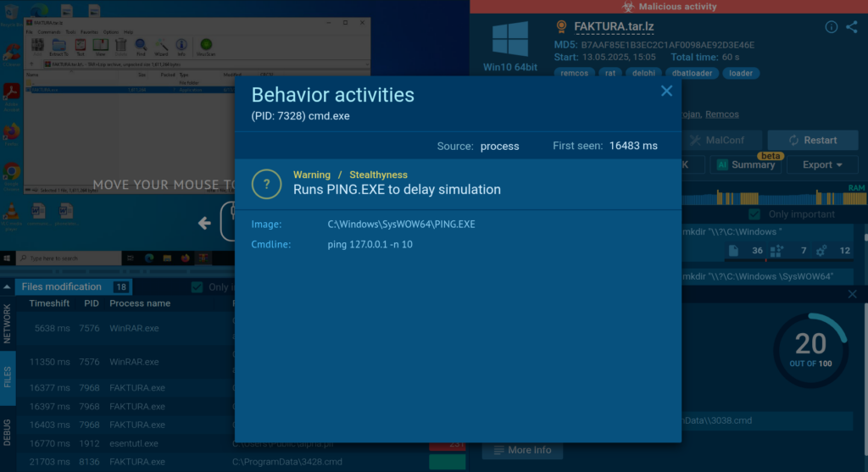Image resolution: width=868 pixels, height=472 pixels.
Task: Click the Windows Start button in VM
Action: click(7, 258)
